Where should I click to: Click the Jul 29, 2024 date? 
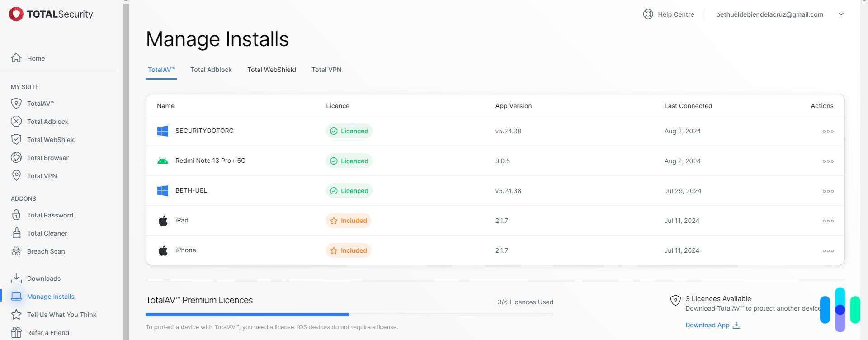pyautogui.click(x=683, y=191)
